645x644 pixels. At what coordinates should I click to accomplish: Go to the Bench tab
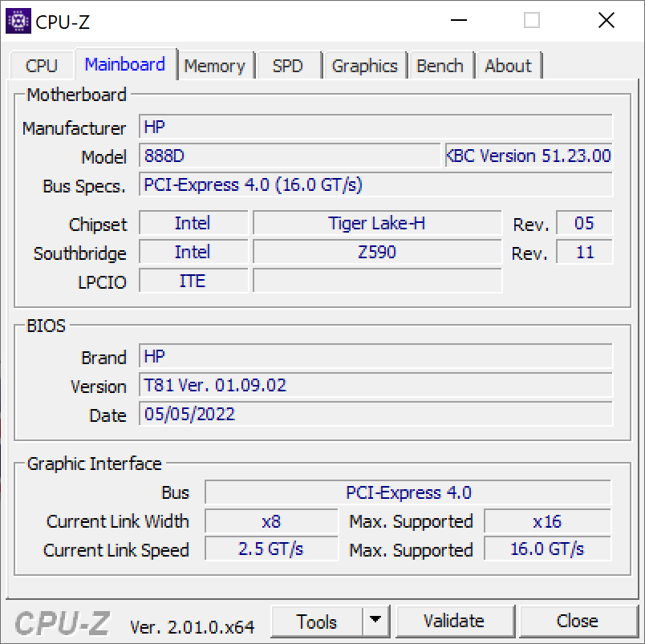(440, 66)
